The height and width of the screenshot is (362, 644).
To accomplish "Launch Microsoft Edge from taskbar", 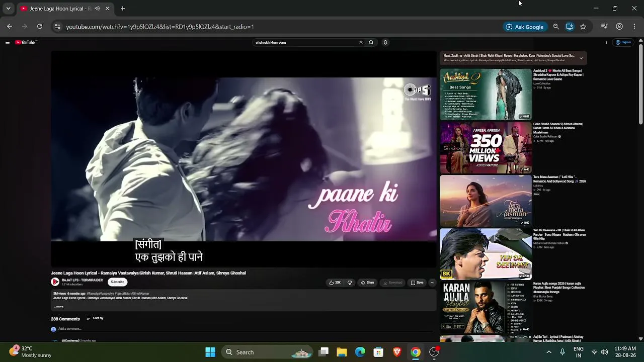I will coord(360,352).
